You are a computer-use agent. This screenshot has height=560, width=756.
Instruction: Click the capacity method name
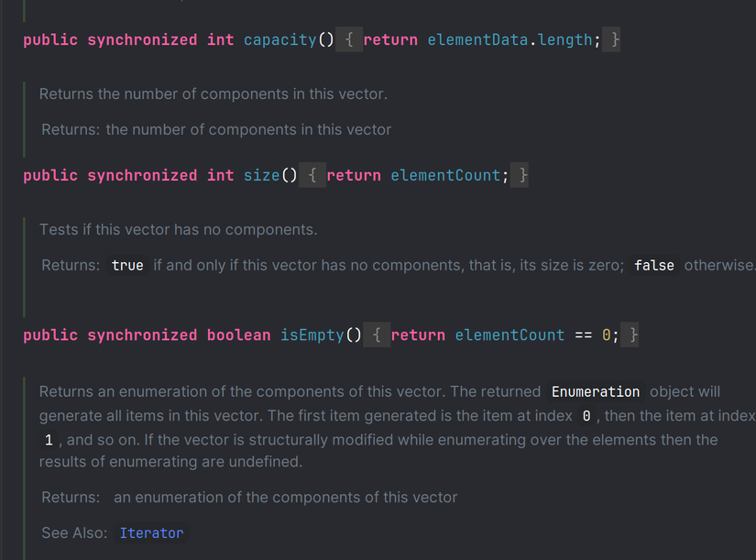279,40
